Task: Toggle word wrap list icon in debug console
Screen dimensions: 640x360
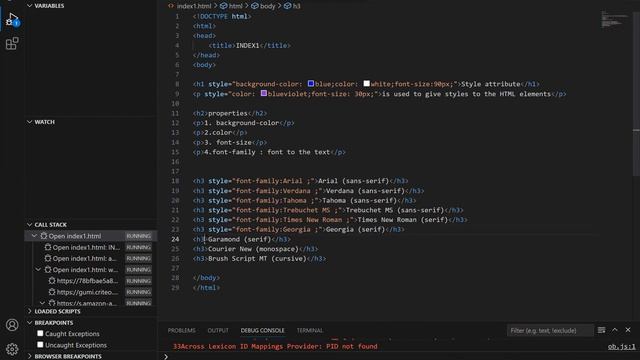Action: 601,330
